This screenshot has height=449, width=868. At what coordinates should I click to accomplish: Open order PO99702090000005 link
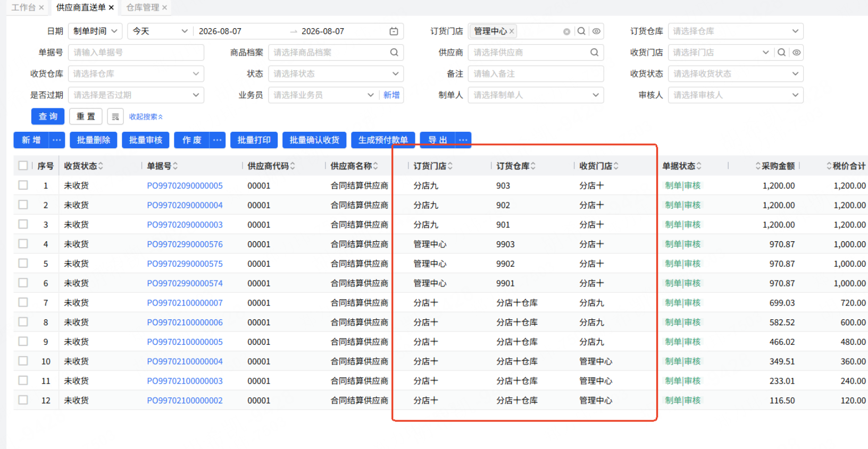(x=185, y=185)
